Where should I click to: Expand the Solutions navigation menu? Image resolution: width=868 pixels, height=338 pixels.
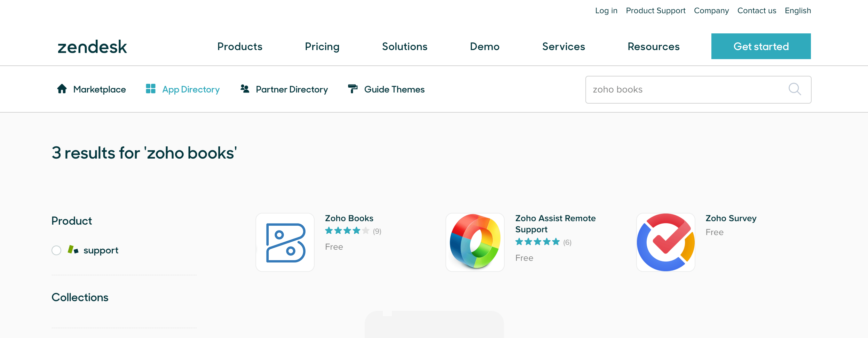[404, 47]
